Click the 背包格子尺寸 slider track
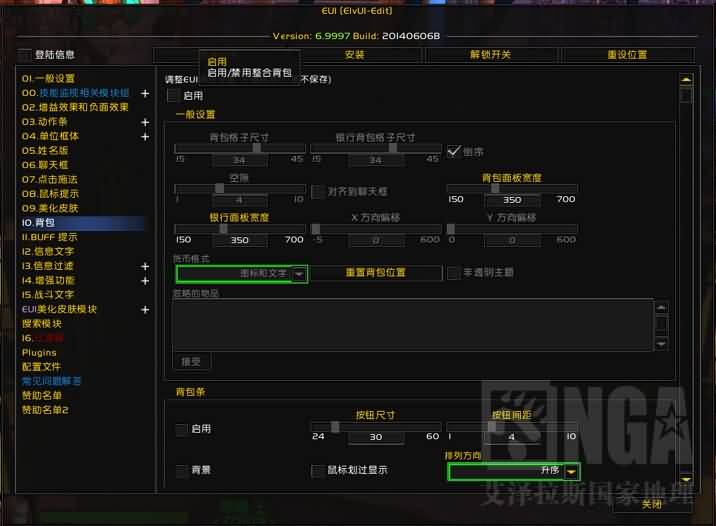The width and height of the screenshot is (716, 526). pos(240,148)
